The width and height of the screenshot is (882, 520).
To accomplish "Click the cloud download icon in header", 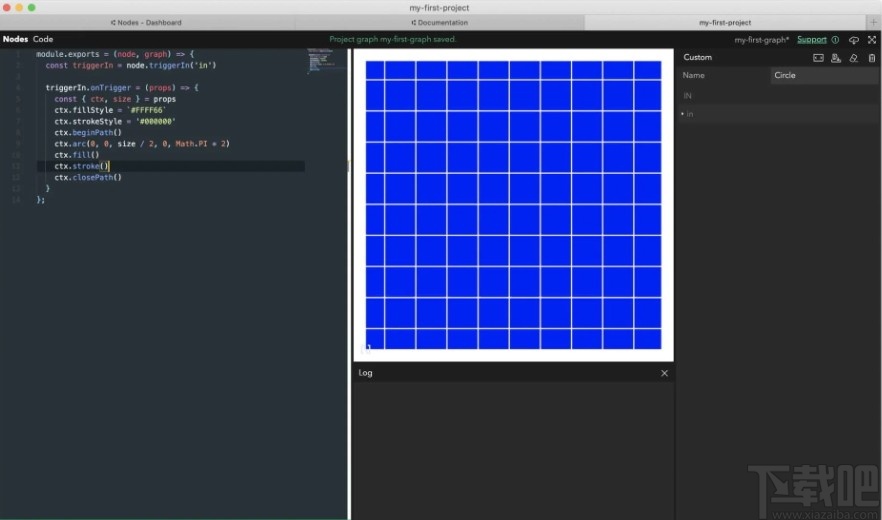I will [853, 40].
